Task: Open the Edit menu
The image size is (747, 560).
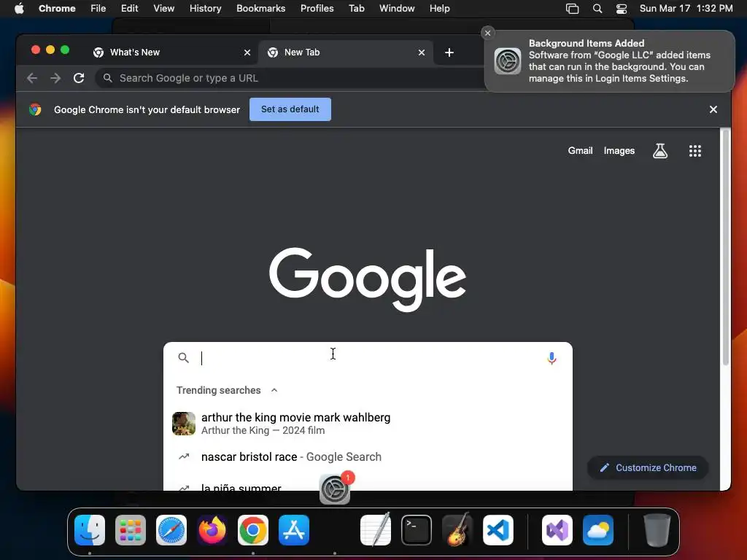Action: coord(129,8)
